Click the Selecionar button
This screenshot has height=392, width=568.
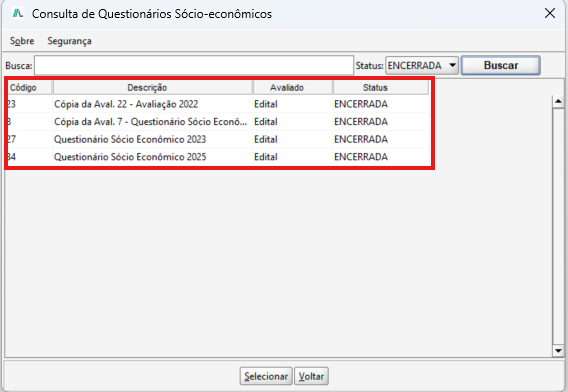[x=266, y=376]
